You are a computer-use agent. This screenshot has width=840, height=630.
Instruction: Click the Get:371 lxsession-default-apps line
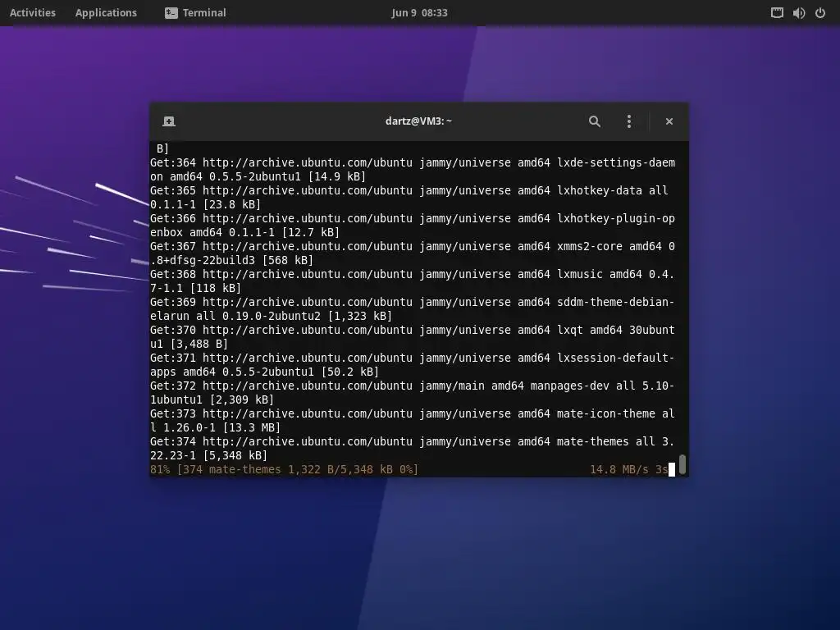pyautogui.click(x=413, y=364)
